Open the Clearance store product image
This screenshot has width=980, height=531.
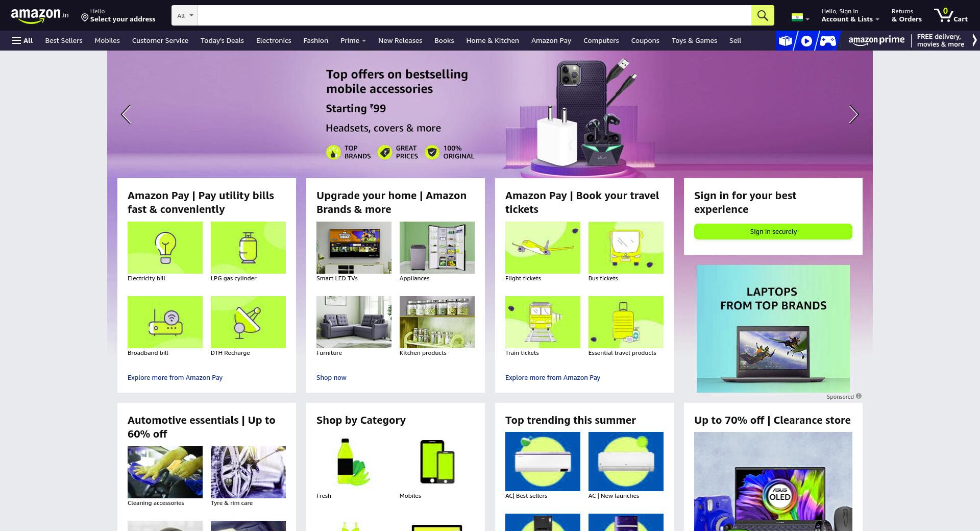pyautogui.click(x=773, y=481)
